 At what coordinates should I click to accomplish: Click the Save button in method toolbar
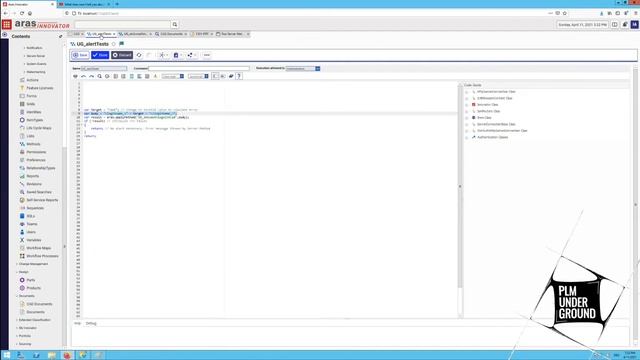80,55
